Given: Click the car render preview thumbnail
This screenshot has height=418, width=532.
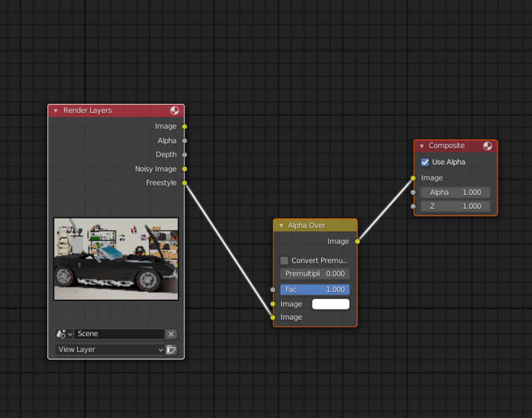Looking at the screenshot, I should click(116, 259).
